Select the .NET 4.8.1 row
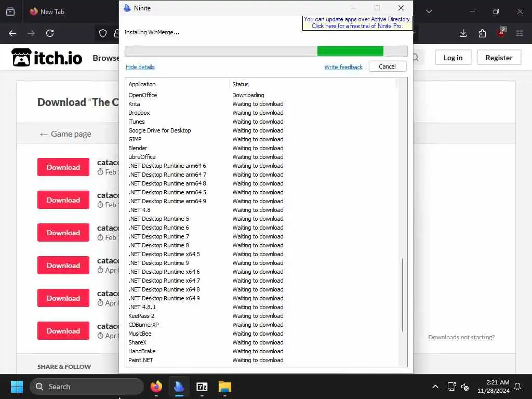 click(x=261, y=307)
